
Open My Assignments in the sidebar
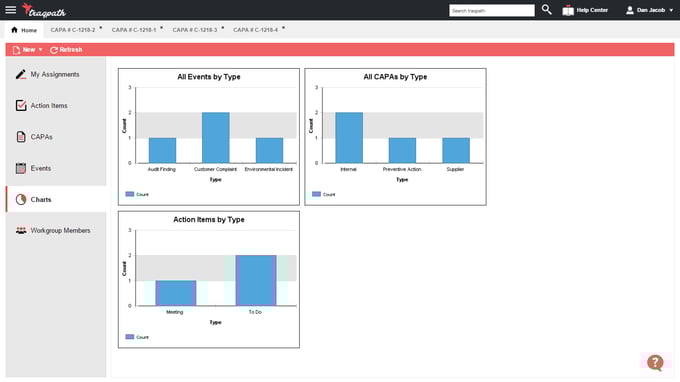click(56, 75)
